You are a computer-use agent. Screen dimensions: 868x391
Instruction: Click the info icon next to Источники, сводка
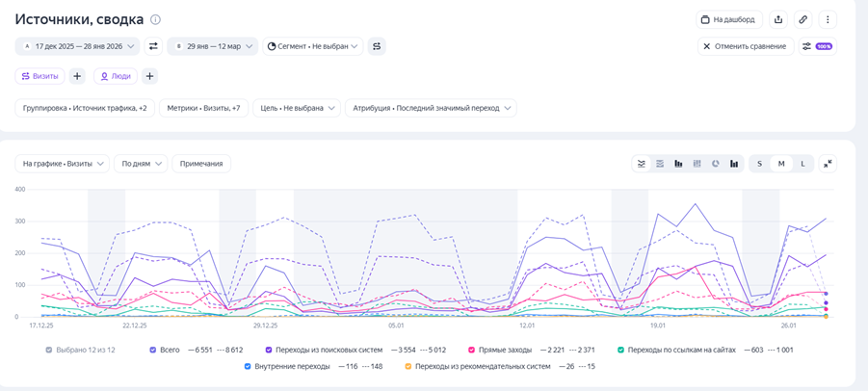tap(156, 19)
